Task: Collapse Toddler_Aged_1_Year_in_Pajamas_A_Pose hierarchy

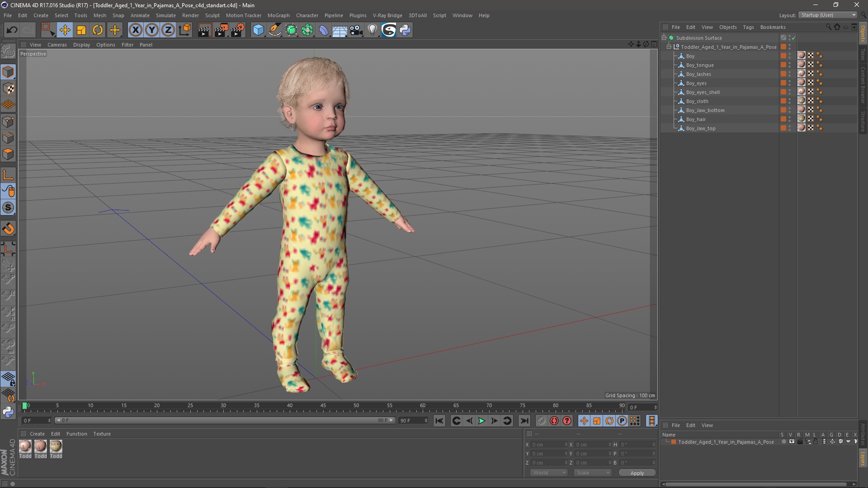Action: [669, 47]
